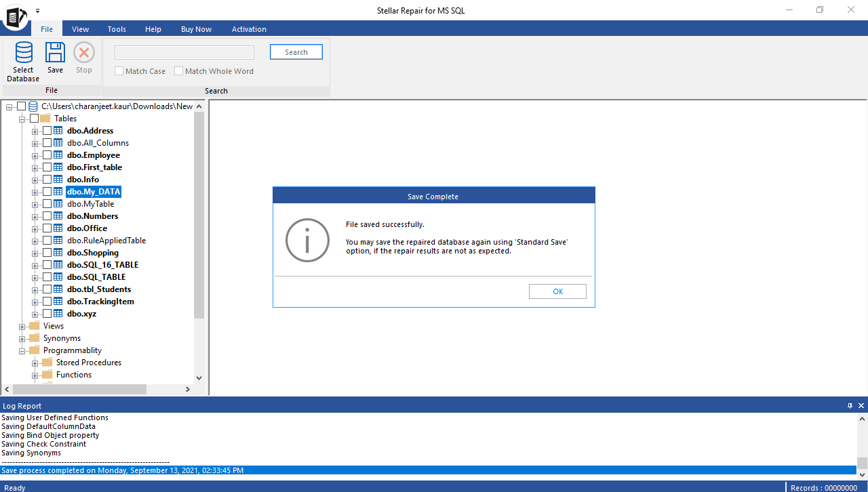Click table icon next to dbo.My_DATA
Viewport: 868px width, 492px height.
(58, 192)
